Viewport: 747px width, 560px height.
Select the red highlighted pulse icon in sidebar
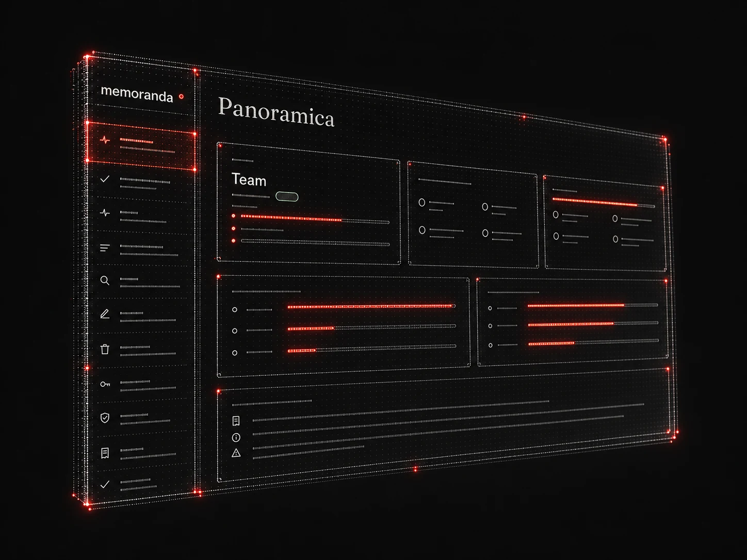105,140
